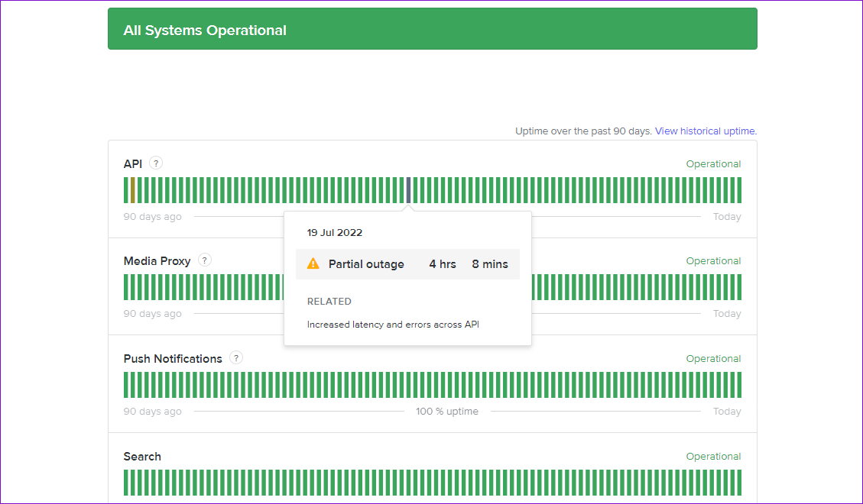The width and height of the screenshot is (863, 504).
Task: Click the All Systems Operational banner
Action: pyautogui.click(x=433, y=28)
